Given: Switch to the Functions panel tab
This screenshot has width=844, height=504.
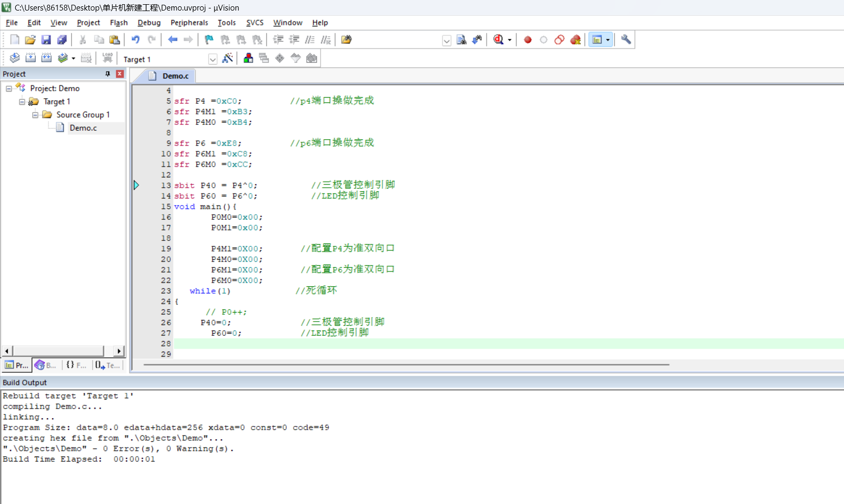Looking at the screenshot, I should [76, 365].
